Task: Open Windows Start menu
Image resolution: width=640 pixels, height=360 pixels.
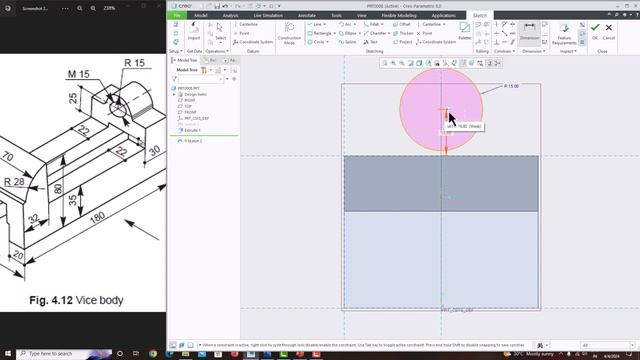Action: coord(7,353)
